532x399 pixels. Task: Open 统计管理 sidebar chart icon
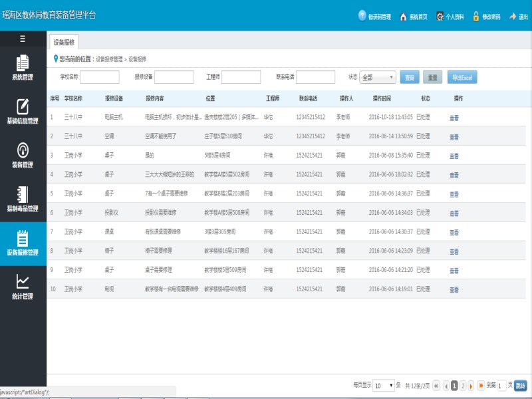click(x=23, y=281)
